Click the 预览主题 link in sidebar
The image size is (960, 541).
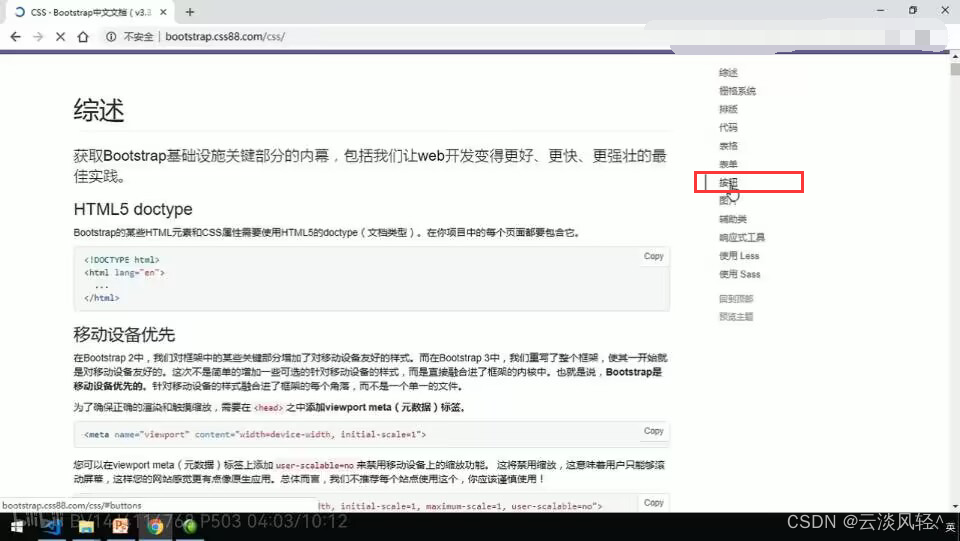[x=736, y=316]
